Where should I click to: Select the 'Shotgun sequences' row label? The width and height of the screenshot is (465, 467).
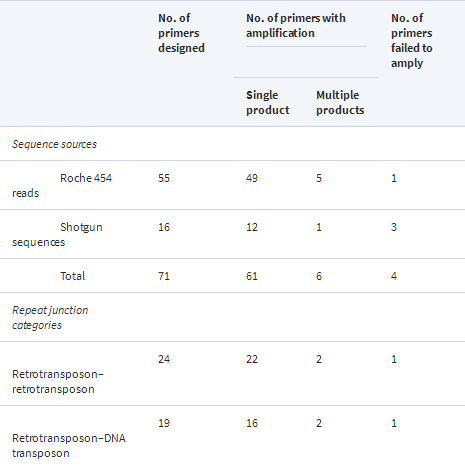pos(57,234)
